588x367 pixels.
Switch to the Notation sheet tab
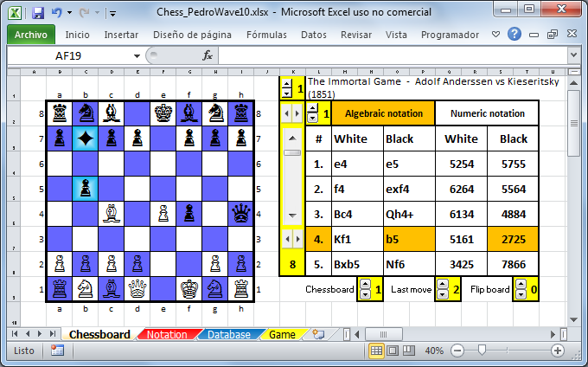(167, 334)
